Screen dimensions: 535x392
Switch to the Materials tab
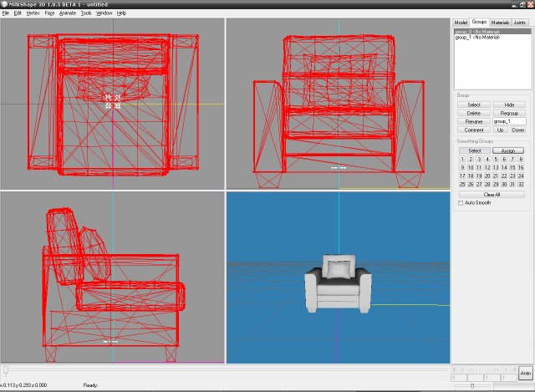tap(500, 23)
